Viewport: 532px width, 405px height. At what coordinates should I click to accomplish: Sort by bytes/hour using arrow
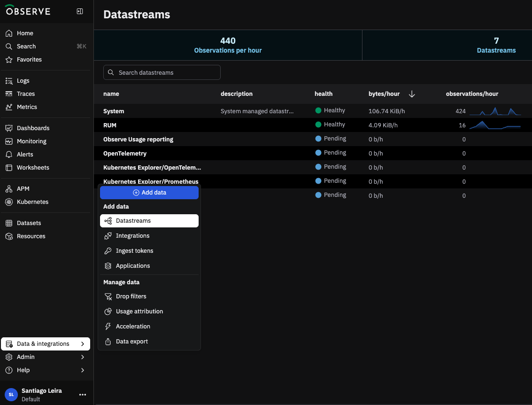pyautogui.click(x=412, y=94)
